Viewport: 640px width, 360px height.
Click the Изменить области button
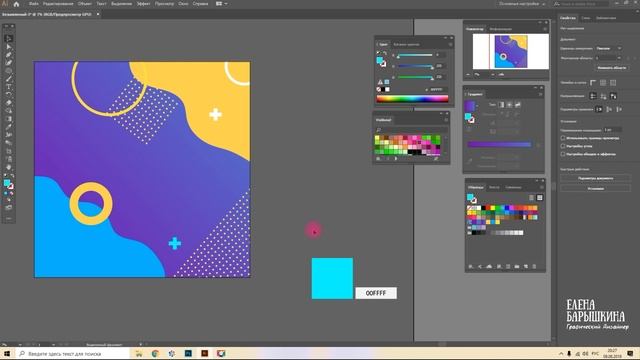click(611, 68)
